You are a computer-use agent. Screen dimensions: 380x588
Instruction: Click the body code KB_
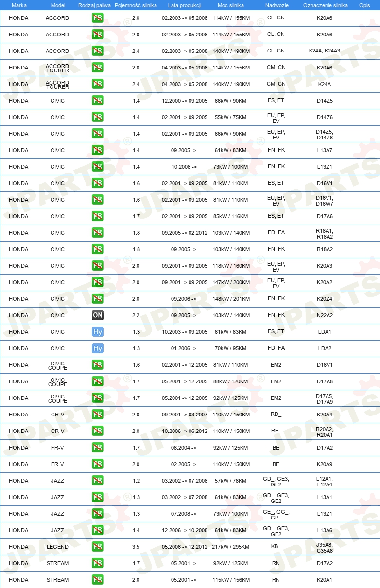point(276,547)
